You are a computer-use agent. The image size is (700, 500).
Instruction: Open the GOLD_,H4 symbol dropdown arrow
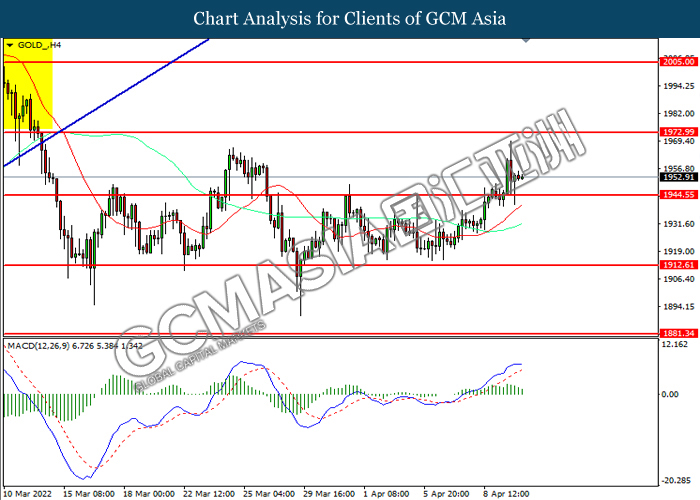click(10, 45)
